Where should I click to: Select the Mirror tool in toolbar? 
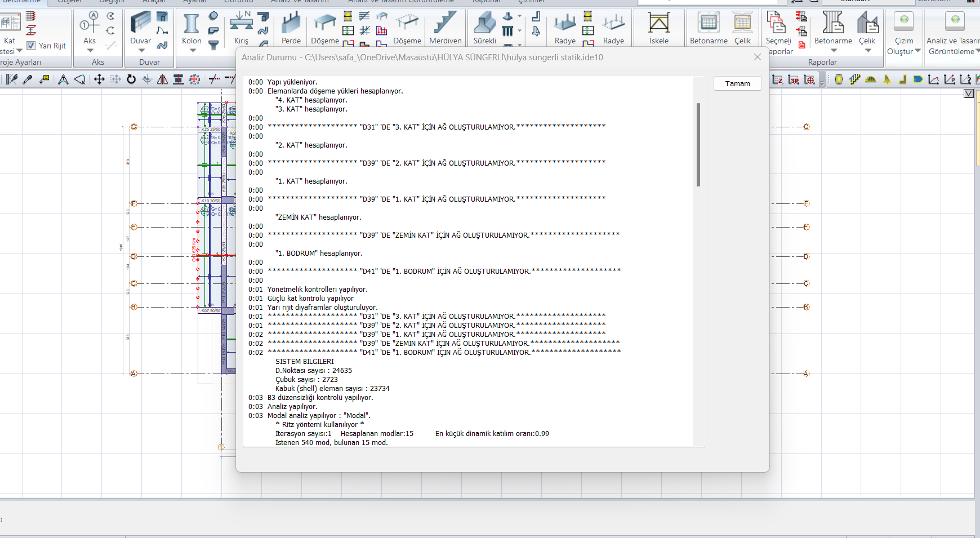162,79
